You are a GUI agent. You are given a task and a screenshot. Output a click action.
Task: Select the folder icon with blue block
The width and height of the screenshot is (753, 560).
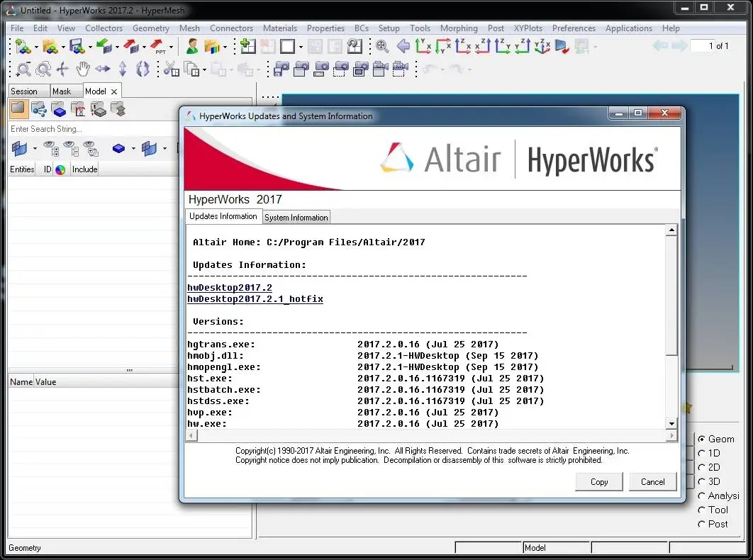click(59, 109)
